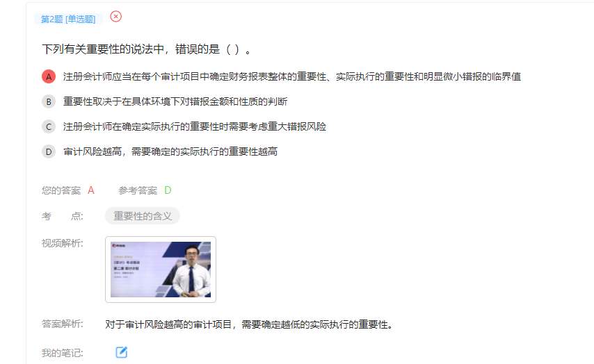The image size is (594, 364).
Task: Click option C text about 重大错报风险
Action: pyautogui.click(x=194, y=126)
